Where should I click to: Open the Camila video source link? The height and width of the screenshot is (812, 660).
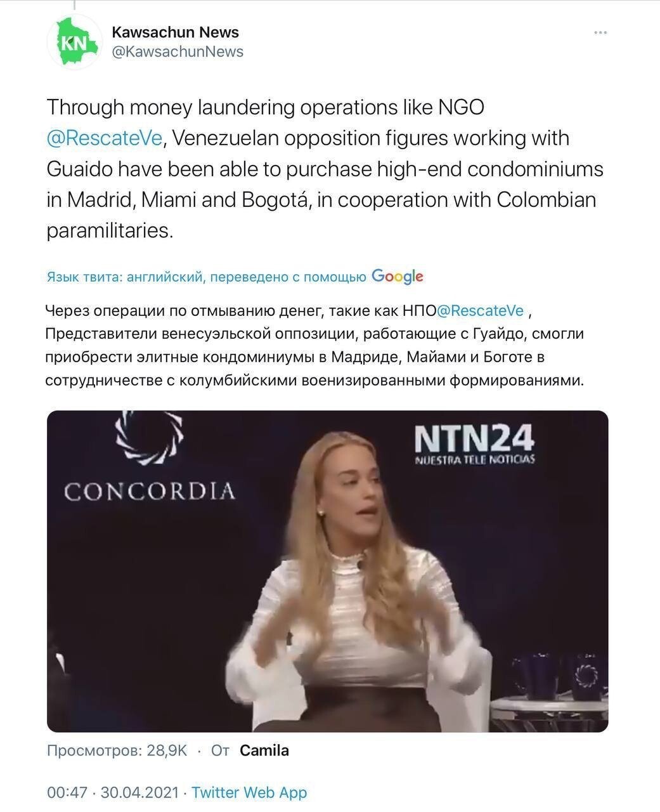[264, 750]
